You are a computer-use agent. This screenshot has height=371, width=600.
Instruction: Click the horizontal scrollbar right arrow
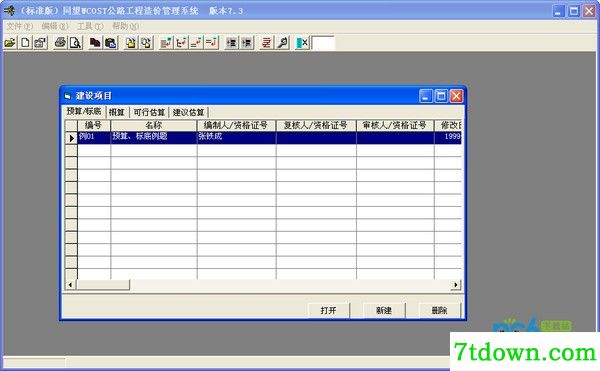[456, 285]
